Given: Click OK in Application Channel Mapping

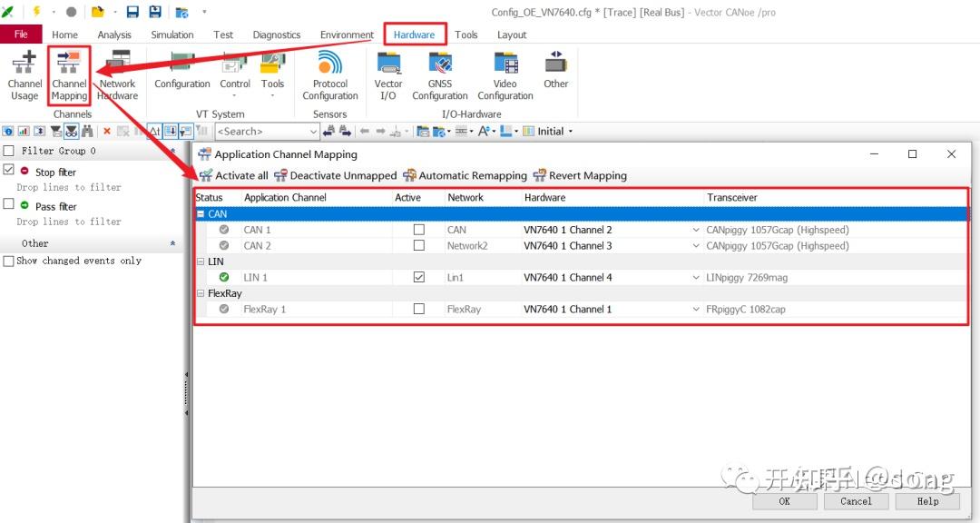Looking at the screenshot, I should 784,501.
